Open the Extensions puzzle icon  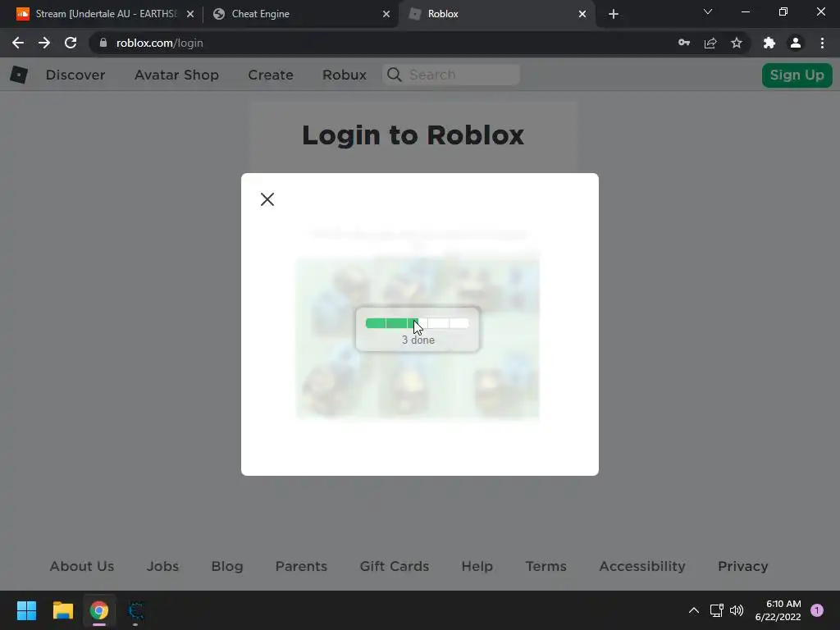(769, 43)
